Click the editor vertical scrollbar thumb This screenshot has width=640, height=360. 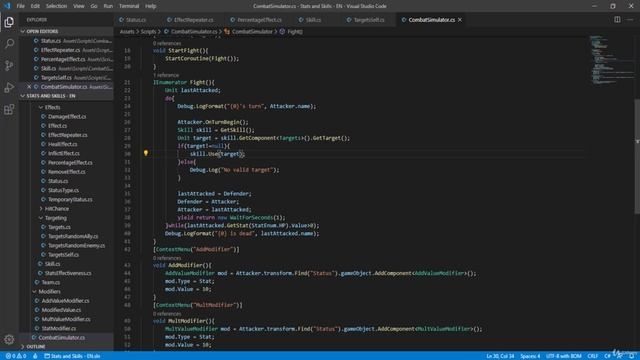[637, 156]
